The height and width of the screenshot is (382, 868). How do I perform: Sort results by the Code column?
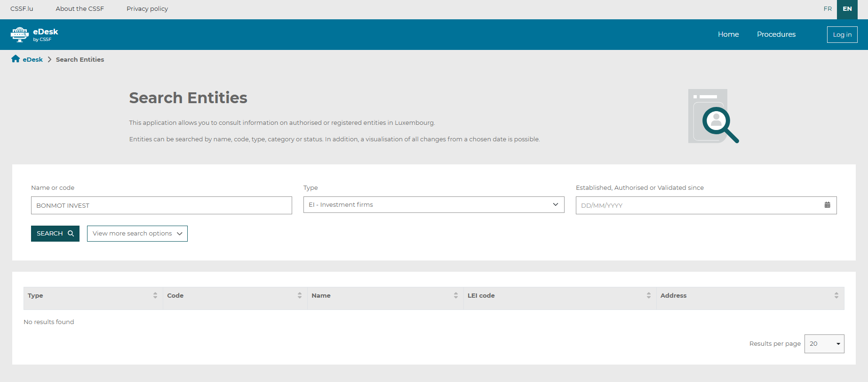tap(299, 296)
